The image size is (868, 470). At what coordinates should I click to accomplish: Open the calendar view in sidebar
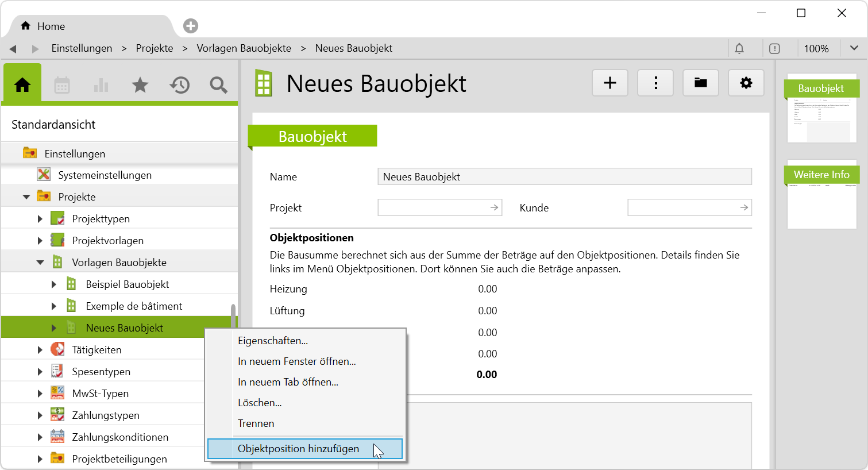click(x=62, y=86)
